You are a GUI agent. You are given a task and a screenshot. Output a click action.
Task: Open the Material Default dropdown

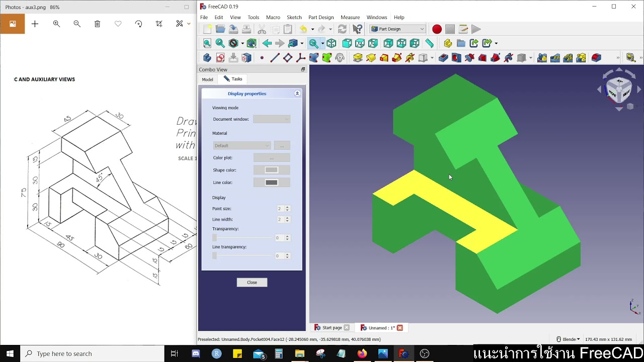pyautogui.click(x=242, y=145)
